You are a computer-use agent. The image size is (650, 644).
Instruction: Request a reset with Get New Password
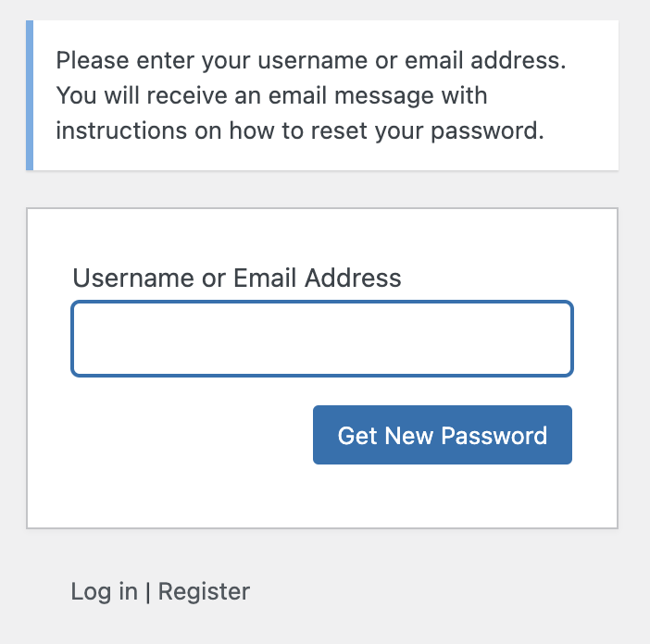(443, 435)
